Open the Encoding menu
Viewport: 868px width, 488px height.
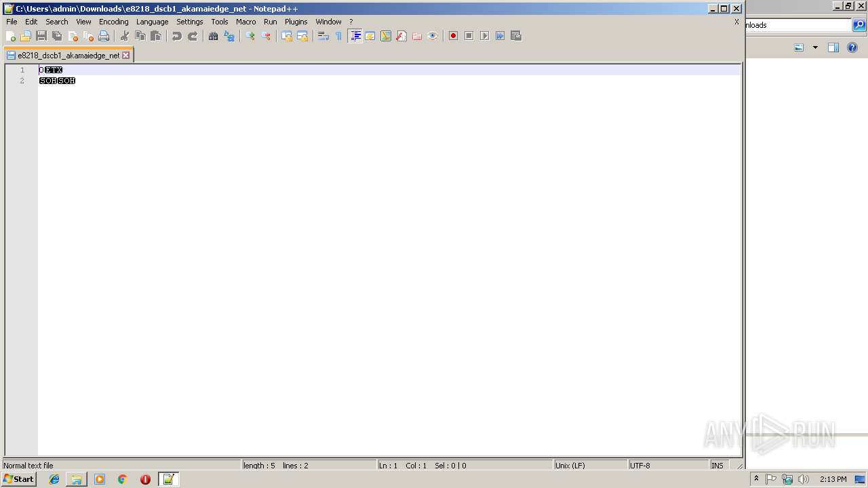pyautogui.click(x=113, y=21)
